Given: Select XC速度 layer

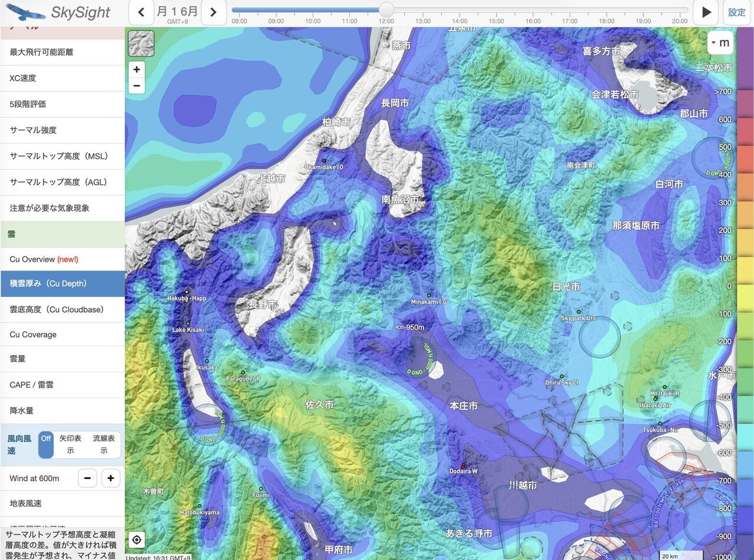Looking at the screenshot, I should [62, 78].
